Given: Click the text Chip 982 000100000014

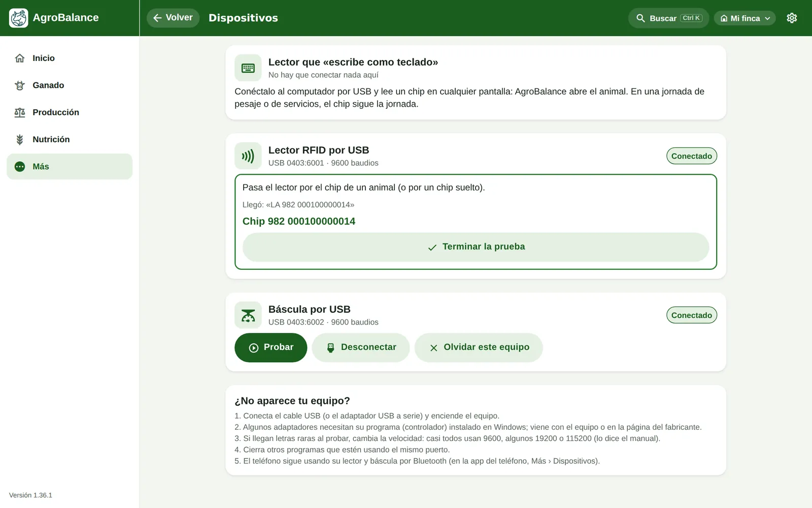Looking at the screenshot, I should pos(299,221).
